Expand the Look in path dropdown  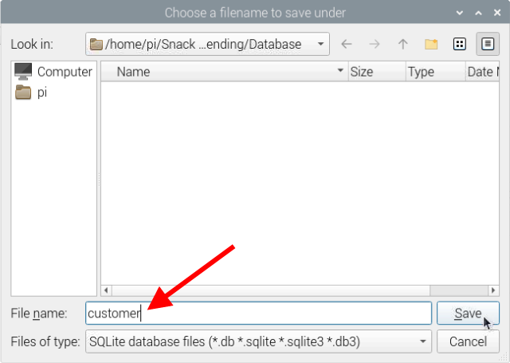pos(207,44)
